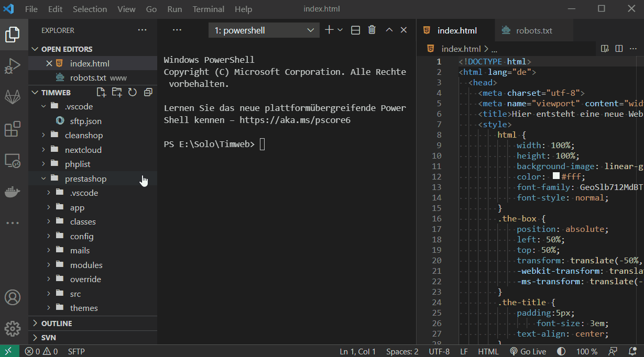Open Explorer panel more actions ellipsis
This screenshot has width=644, height=357.
tap(143, 30)
